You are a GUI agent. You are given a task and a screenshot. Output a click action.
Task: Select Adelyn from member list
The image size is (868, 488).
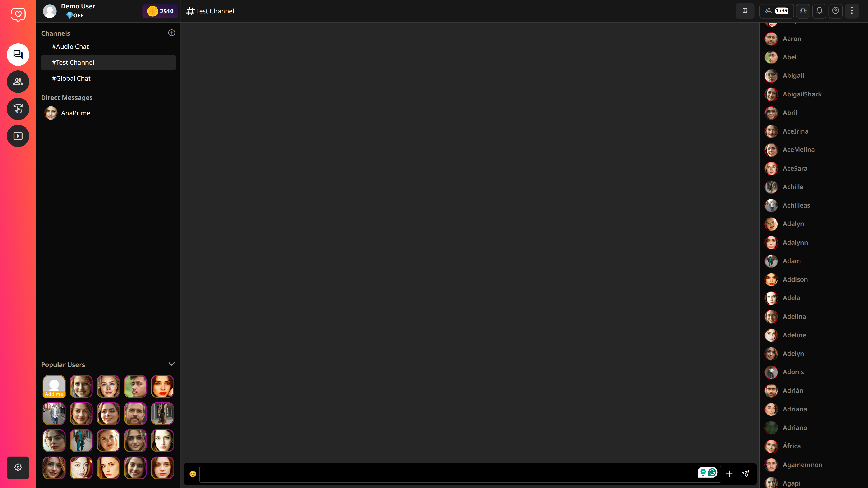(814, 354)
